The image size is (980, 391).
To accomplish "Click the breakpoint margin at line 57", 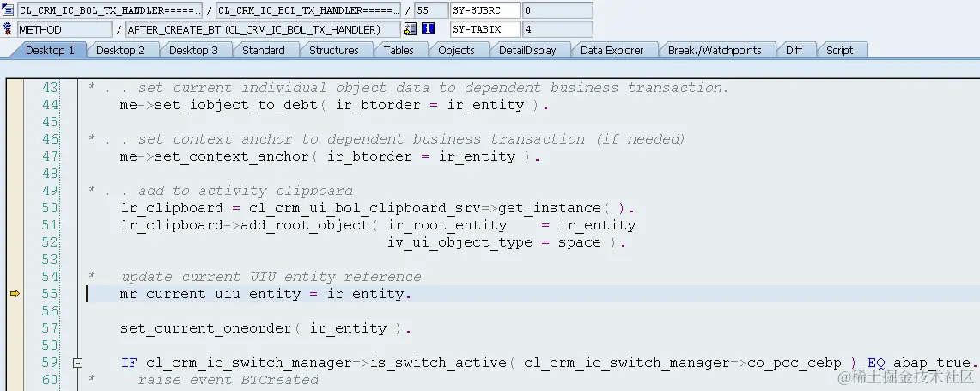I will coord(15,327).
